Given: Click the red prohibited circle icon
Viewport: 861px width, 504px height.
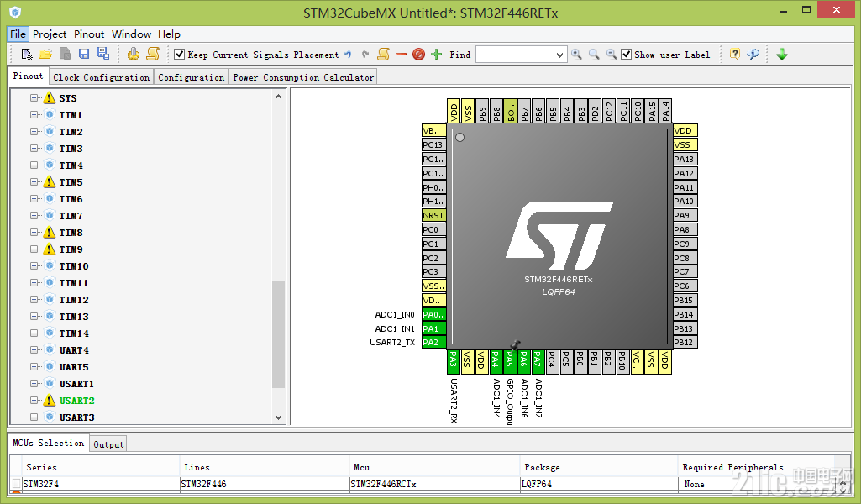Looking at the screenshot, I should click(418, 55).
